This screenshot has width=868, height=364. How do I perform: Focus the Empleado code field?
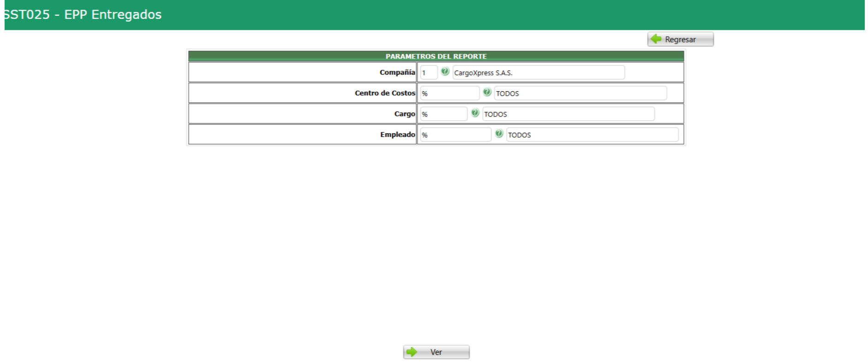coord(455,135)
